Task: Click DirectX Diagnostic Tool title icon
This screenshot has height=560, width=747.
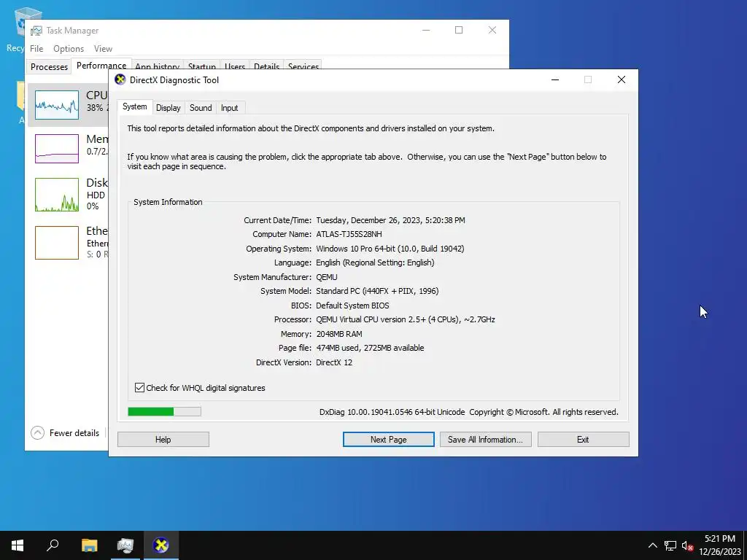Action: point(120,79)
